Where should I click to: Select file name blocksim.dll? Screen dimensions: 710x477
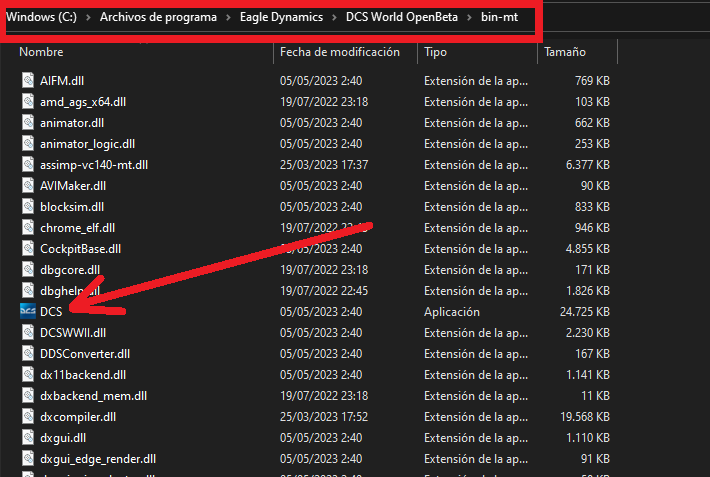coord(72,207)
